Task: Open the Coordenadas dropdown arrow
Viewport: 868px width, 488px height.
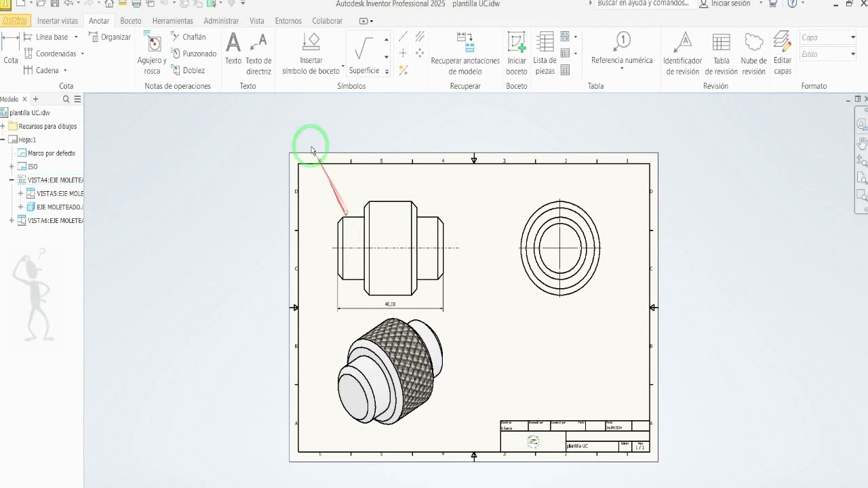Action: point(83,54)
